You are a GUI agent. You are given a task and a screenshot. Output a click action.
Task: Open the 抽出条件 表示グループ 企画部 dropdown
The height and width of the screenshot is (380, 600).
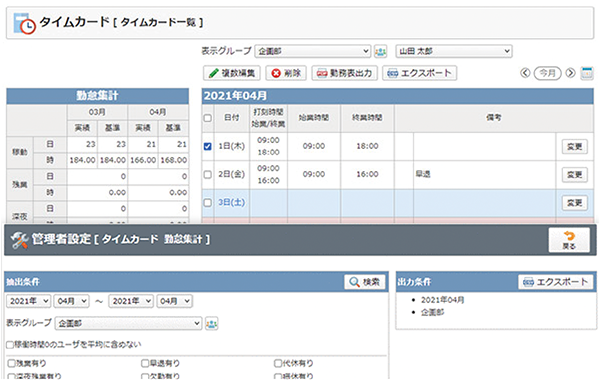(129, 324)
